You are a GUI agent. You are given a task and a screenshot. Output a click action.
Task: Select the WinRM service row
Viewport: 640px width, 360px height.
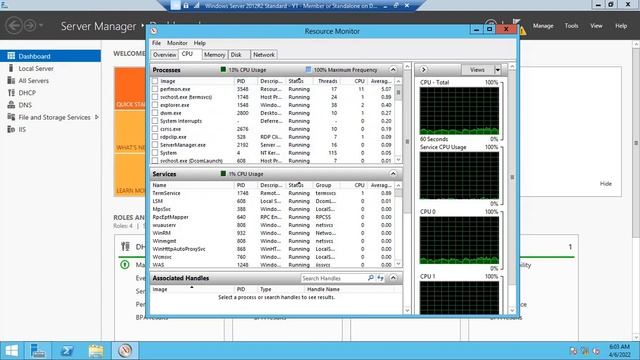pyautogui.click(x=272, y=233)
